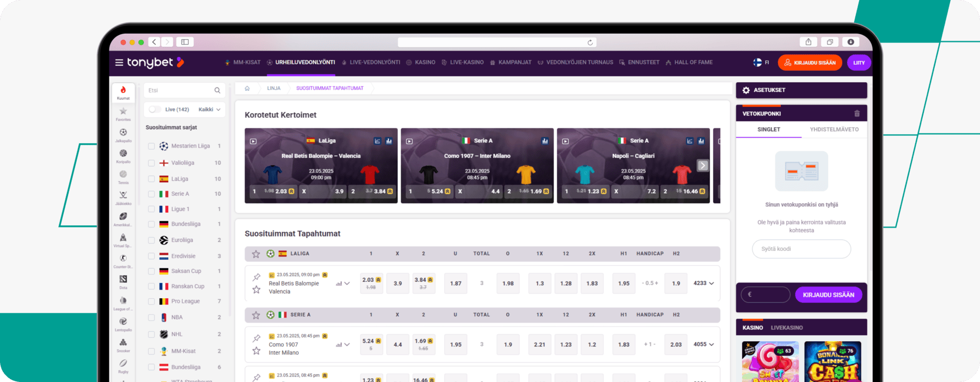
Task: Click the Kirjaudu sisään button in the betslip
Action: click(x=829, y=295)
